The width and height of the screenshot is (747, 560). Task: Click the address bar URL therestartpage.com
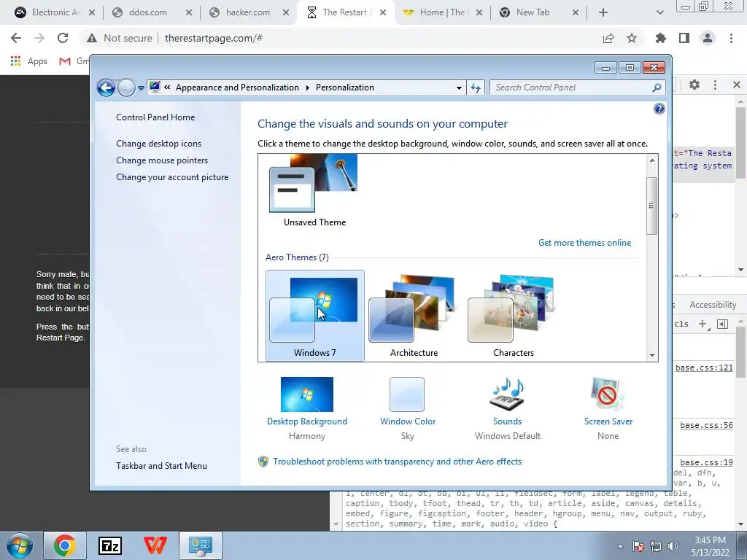(214, 38)
